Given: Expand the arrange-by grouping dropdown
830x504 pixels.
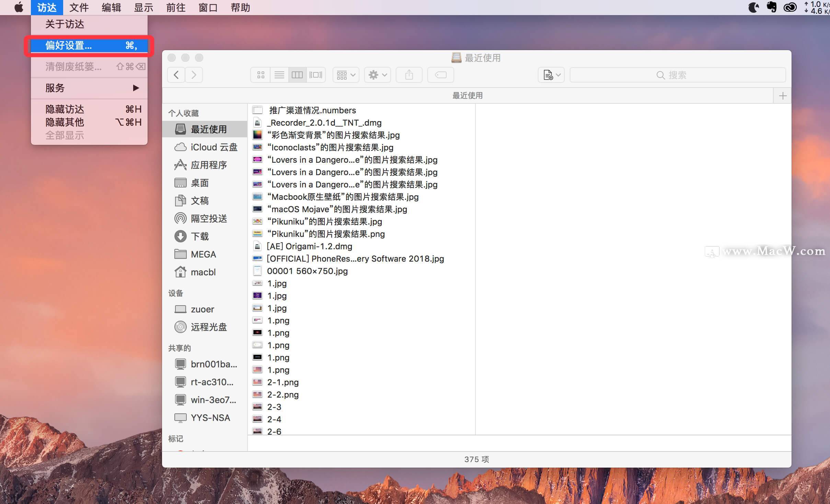Looking at the screenshot, I should 346,75.
